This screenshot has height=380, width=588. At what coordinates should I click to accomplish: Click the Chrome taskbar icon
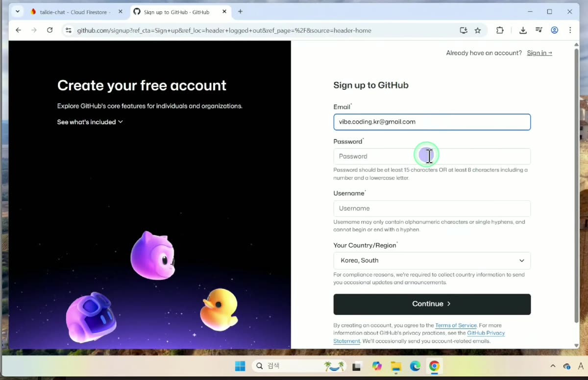[x=434, y=366]
